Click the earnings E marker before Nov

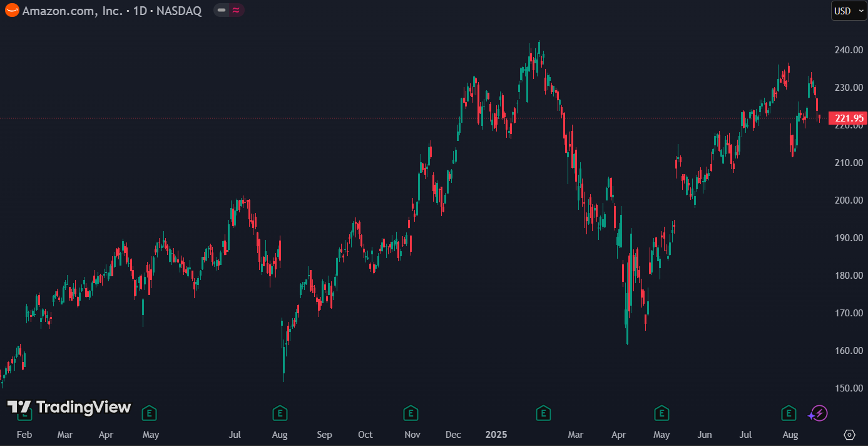click(411, 413)
